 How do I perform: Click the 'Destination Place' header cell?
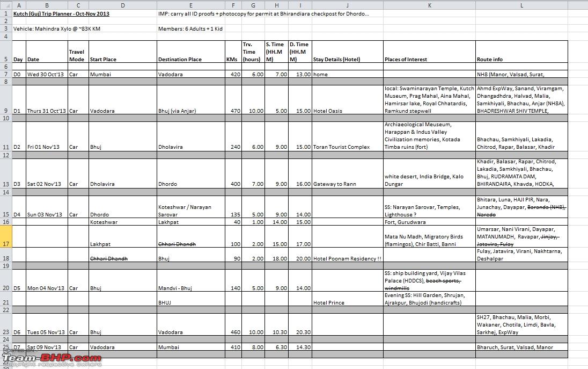(x=191, y=52)
